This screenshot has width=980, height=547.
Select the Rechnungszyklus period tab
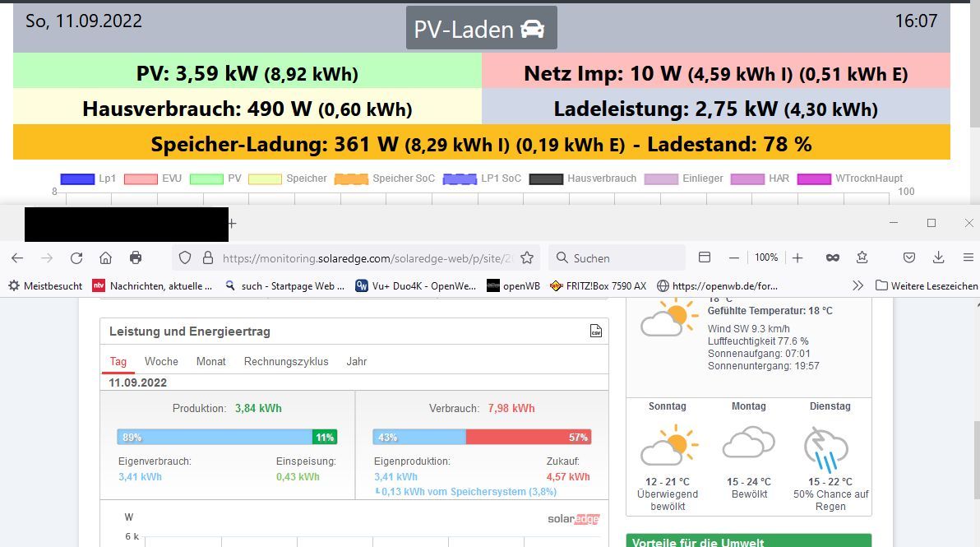point(286,361)
